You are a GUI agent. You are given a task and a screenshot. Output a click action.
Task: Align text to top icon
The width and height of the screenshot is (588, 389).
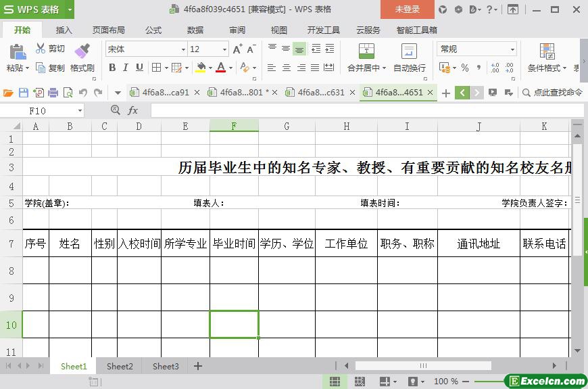pos(272,48)
